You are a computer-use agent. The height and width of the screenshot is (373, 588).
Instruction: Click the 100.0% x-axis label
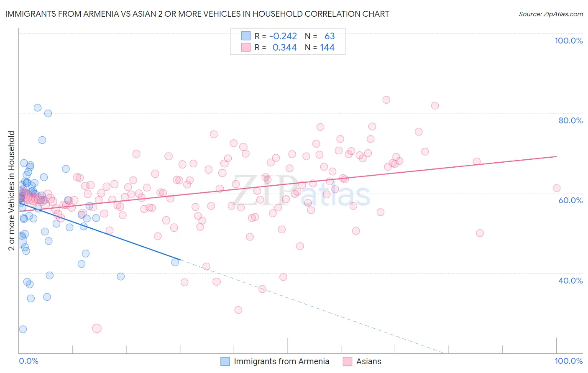coord(569,361)
